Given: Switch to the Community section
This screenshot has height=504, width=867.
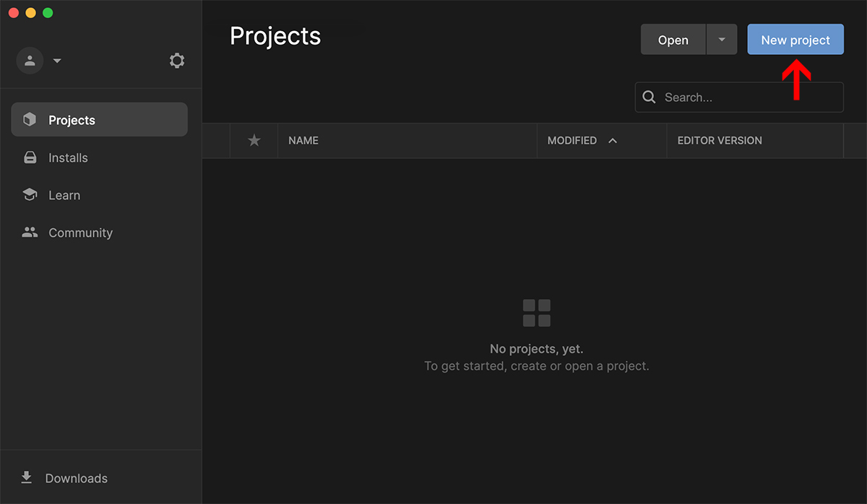Looking at the screenshot, I should pyautogui.click(x=80, y=233).
